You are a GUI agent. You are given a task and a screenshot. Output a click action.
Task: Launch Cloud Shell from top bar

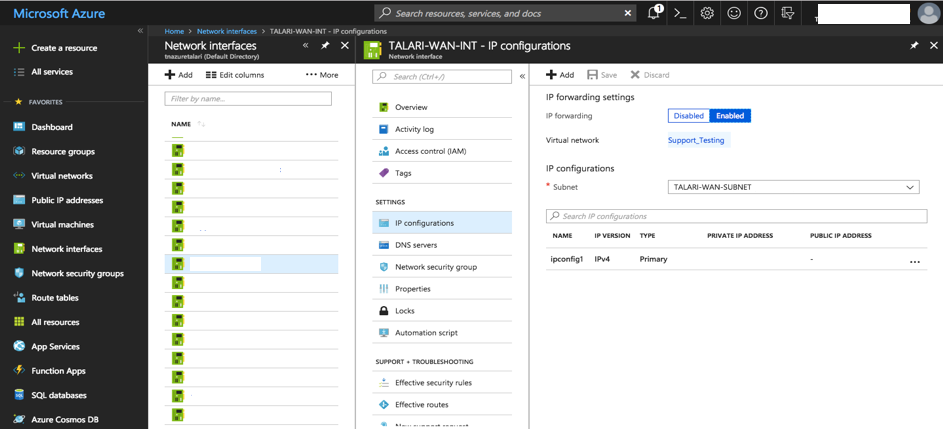point(680,13)
